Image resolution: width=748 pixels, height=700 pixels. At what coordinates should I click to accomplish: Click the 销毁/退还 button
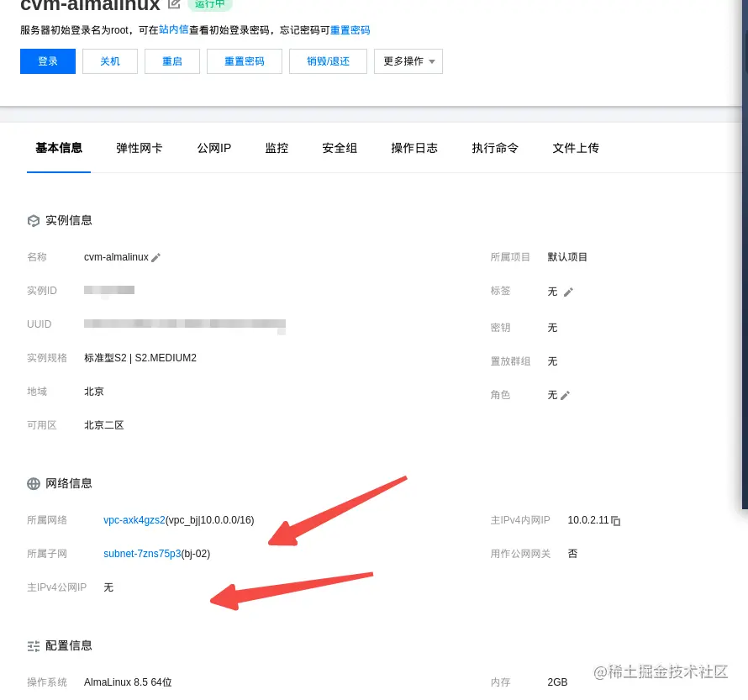point(329,61)
